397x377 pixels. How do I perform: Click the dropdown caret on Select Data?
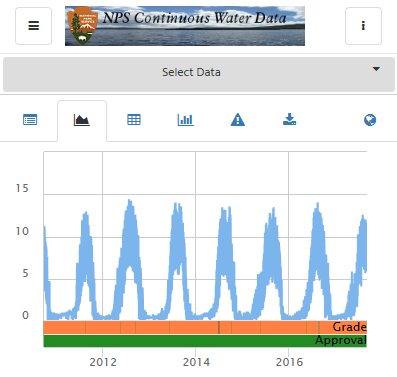(x=376, y=69)
